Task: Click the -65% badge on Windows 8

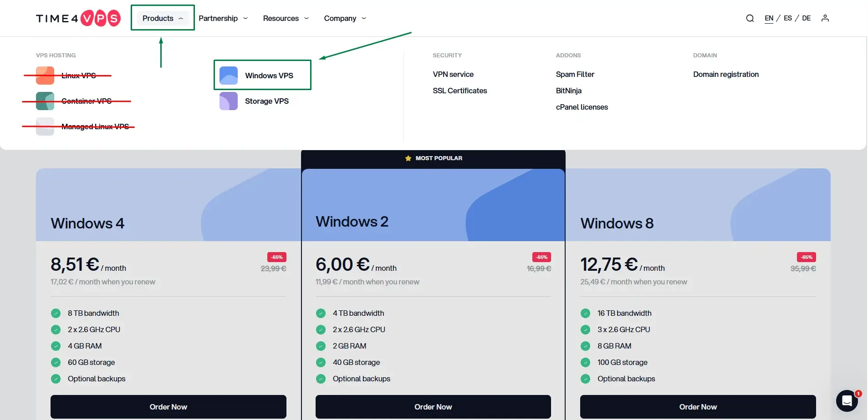Action: coord(807,257)
